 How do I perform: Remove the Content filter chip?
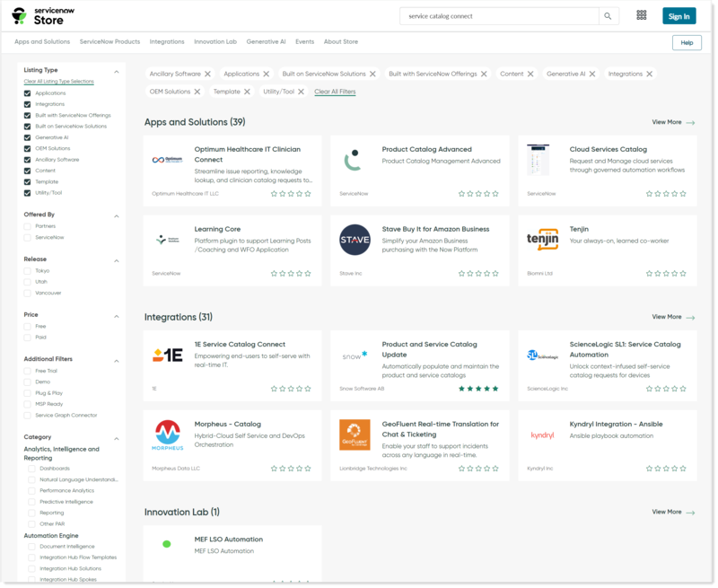click(x=531, y=74)
